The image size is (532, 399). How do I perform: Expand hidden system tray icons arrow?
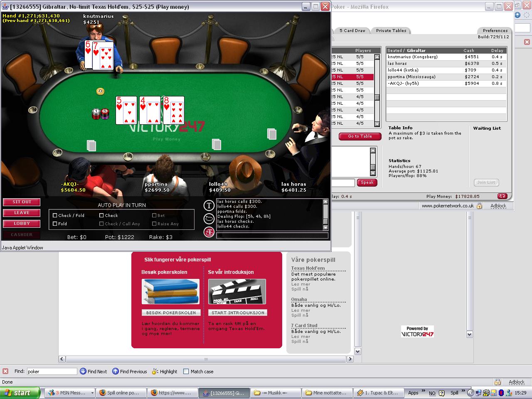pyautogui.click(x=470, y=393)
